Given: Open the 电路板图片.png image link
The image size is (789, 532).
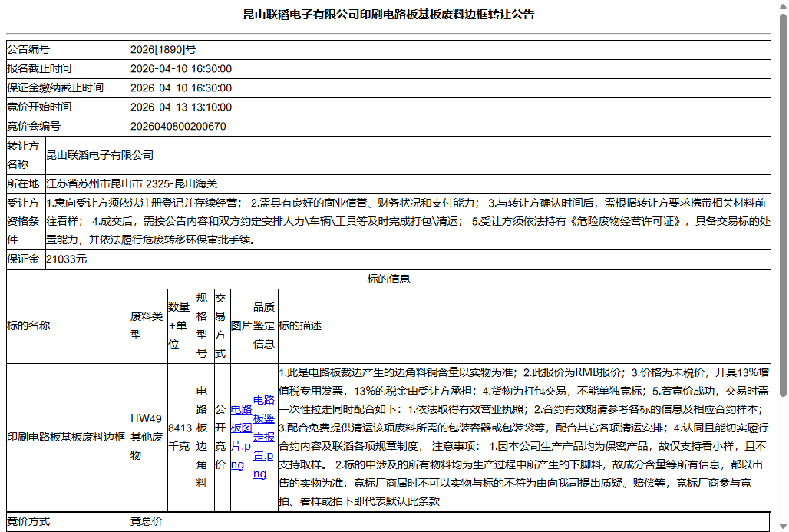Looking at the screenshot, I should [x=241, y=437].
